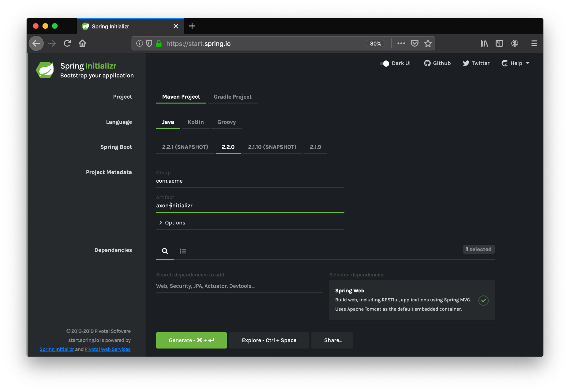The image size is (570, 392).
Task: Open the Github link
Action: [x=437, y=63]
